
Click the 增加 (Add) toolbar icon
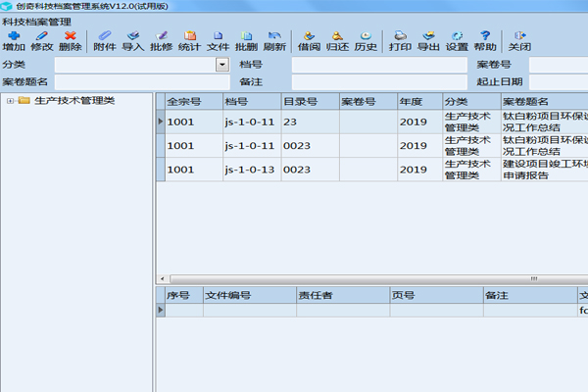point(14,40)
